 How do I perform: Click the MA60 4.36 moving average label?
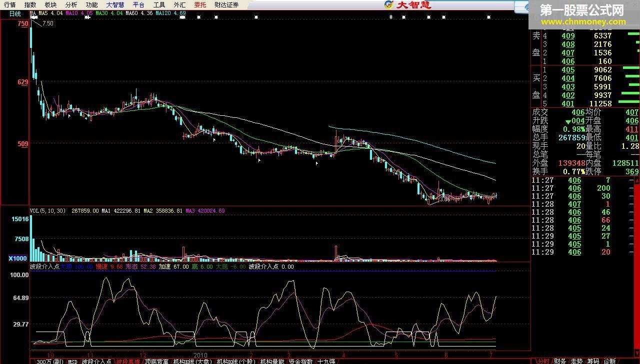coord(139,13)
